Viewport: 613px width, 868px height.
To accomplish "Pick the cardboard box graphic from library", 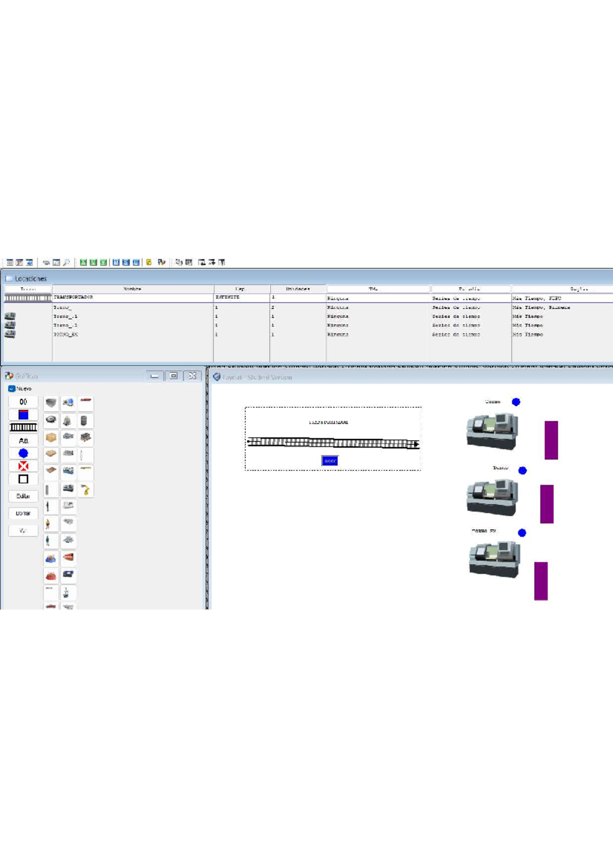I will [x=51, y=438].
